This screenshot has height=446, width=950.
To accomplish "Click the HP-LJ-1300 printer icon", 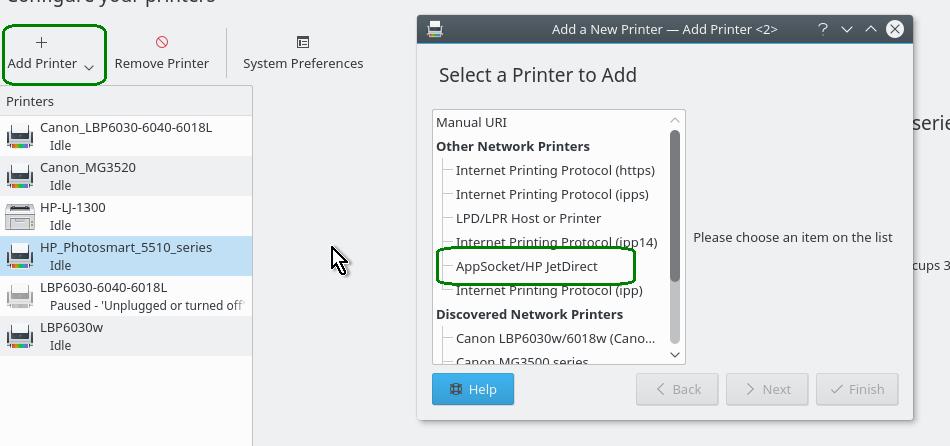I will click(20, 216).
